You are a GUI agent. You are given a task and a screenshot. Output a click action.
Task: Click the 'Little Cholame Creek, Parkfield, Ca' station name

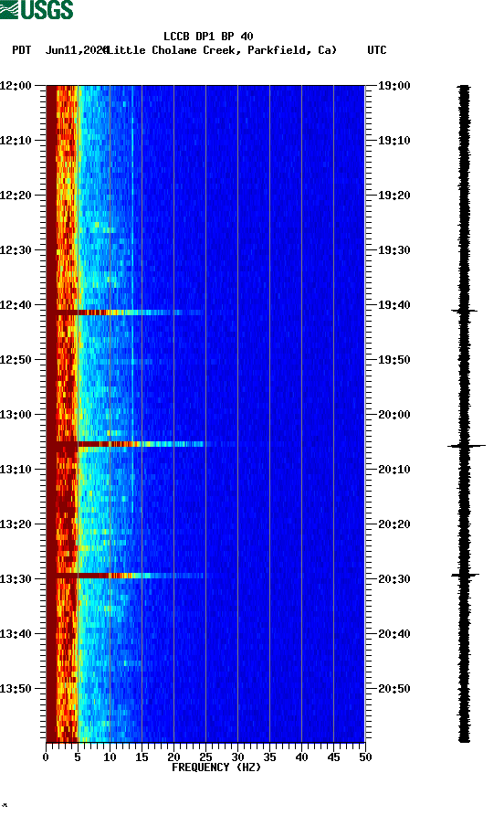[x=221, y=50]
